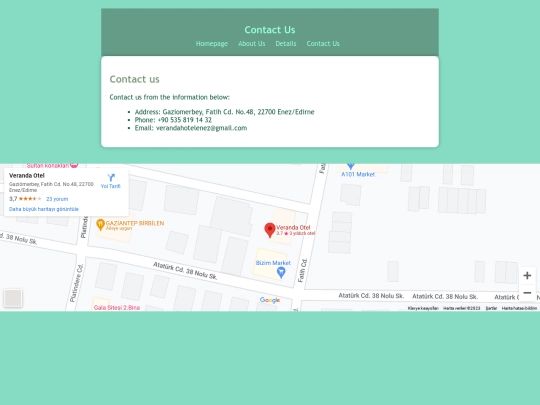540x405 pixels.
Task: Click the Harita hatası bildirin link
Action: pos(519,308)
